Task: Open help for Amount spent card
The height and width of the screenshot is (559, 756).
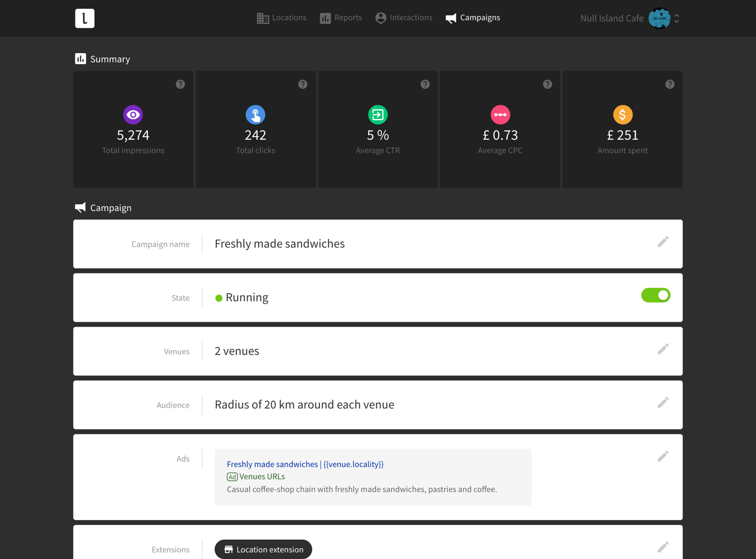Action: coord(669,84)
